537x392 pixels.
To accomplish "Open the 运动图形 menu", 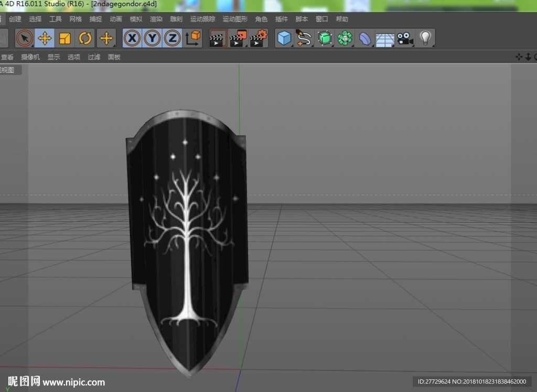I will [x=235, y=19].
